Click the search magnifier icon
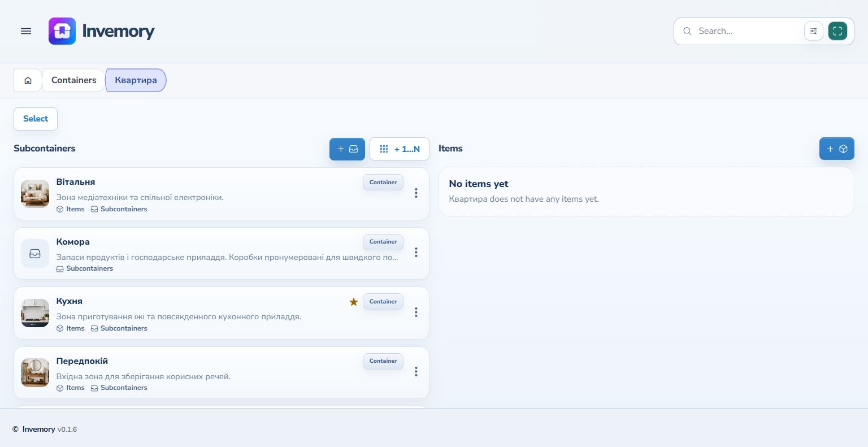 [x=687, y=31]
